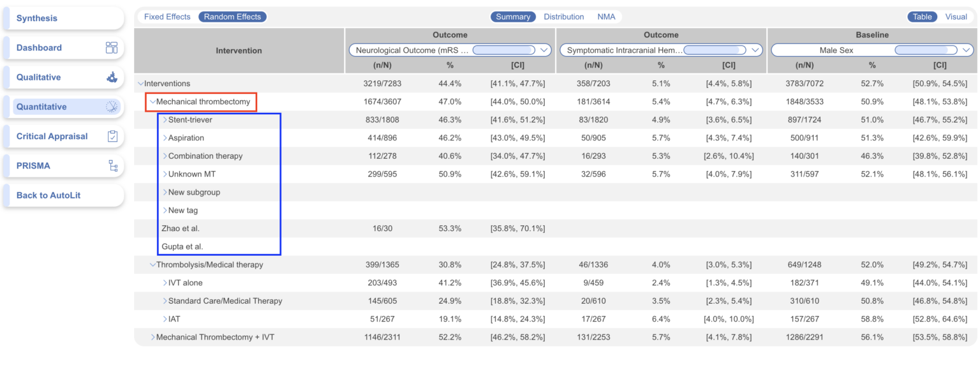This screenshot has width=980, height=365.
Task: Click the Critical Appraisal clipboard icon
Action: pyautogui.click(x=112, y=136)
